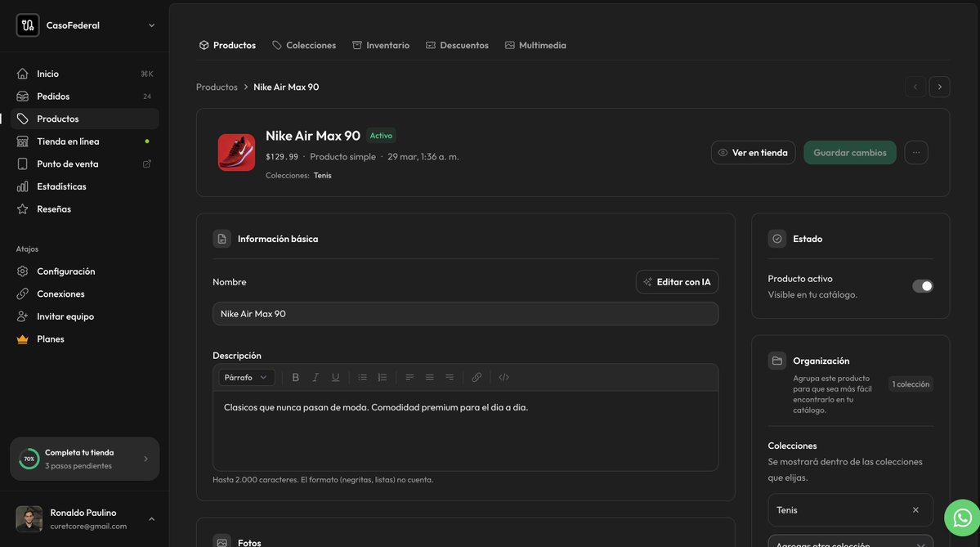Open Punto de venta sidebar item
Screen dimensions: 980x547
(84, 164)
